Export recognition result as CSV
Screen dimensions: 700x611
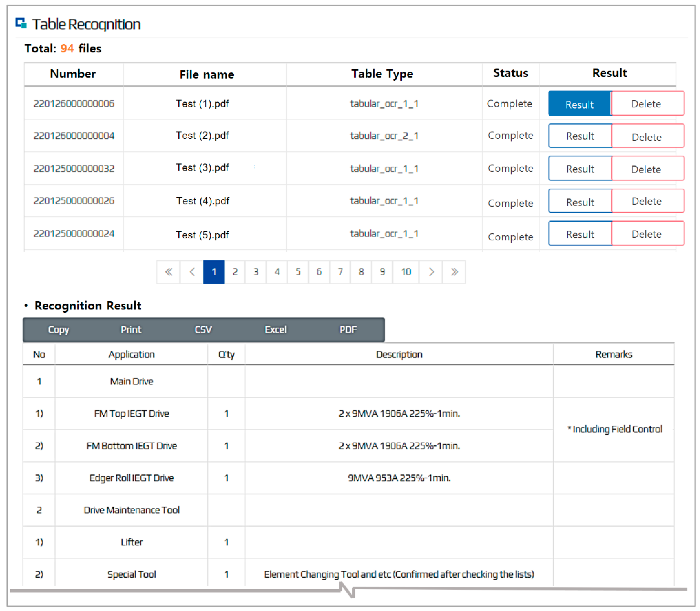coord(203,329)
